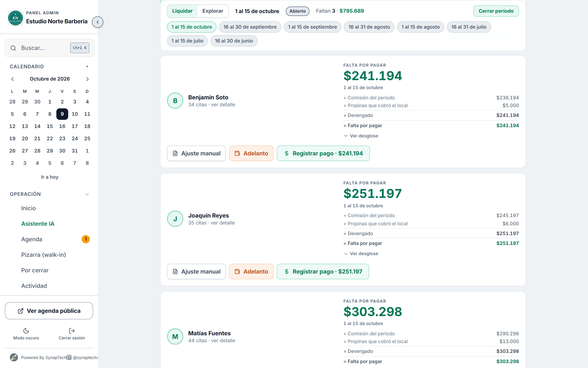This screenshot has height=368, width=588.
Task: Open Por cerrar menu item
Action: coord(35,270)
